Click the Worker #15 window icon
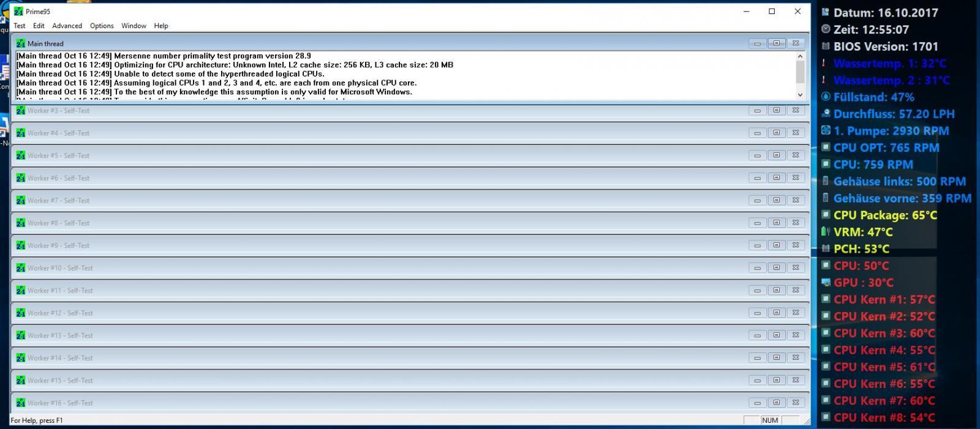980x429 pixels. pyautogui.click(x=21, y=380)
